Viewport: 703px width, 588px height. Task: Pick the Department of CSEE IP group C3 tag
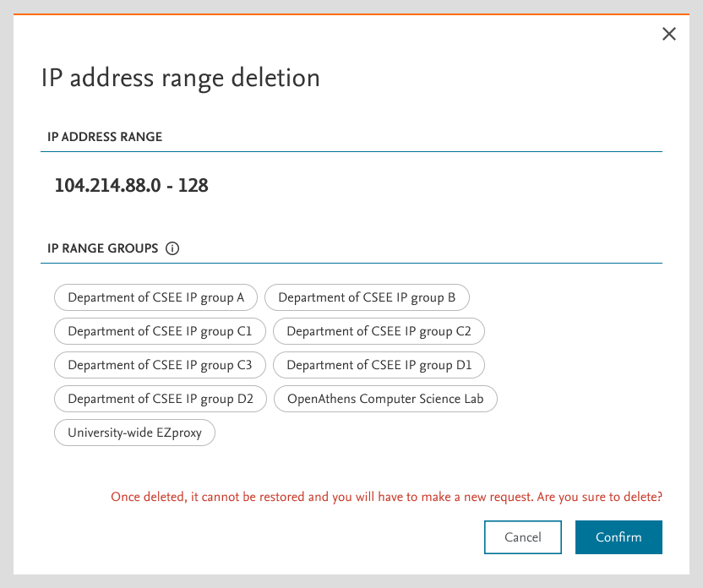tap(160, 365)
